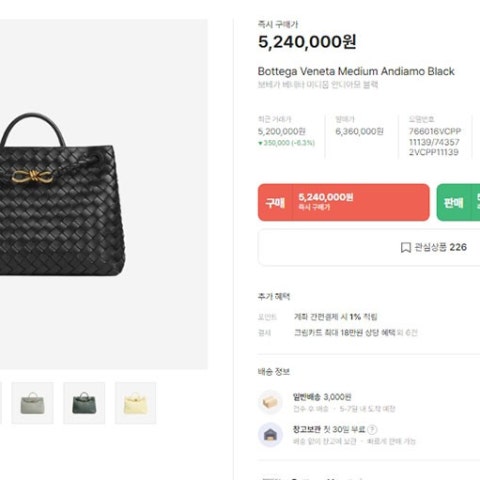Image resolution: width=480 pixels, height=480 pixels.
Task: Click the 창고보관 첫 30일 무료 option
Action: point(329,429)
